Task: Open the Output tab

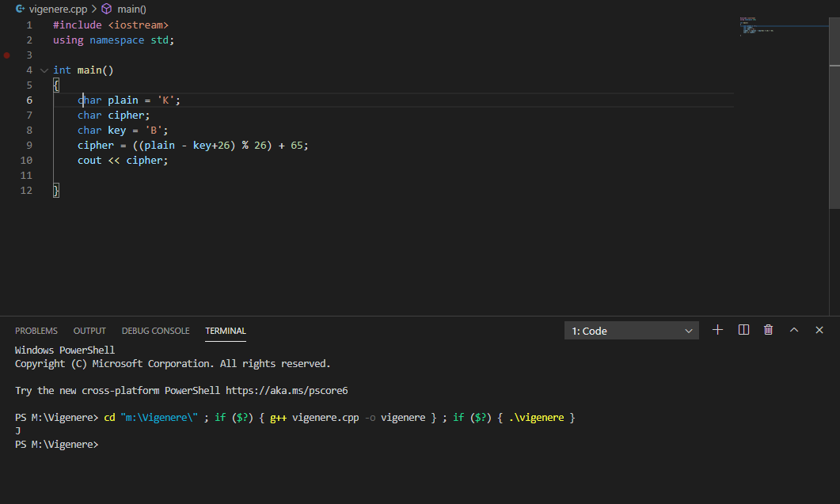Action: point(89,331)
